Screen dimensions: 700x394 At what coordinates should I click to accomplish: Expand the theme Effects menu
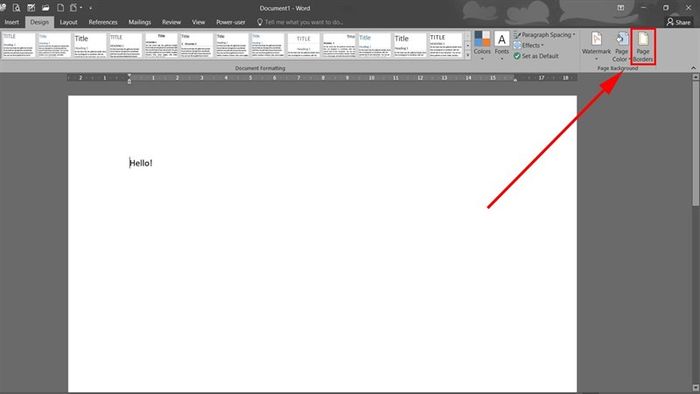(x=529, y=46)
